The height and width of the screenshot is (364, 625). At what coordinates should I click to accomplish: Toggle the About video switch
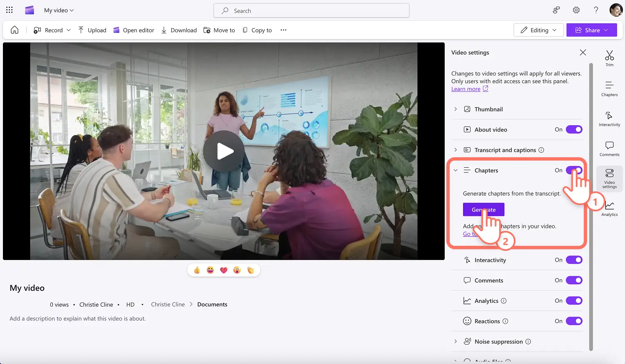574,129
